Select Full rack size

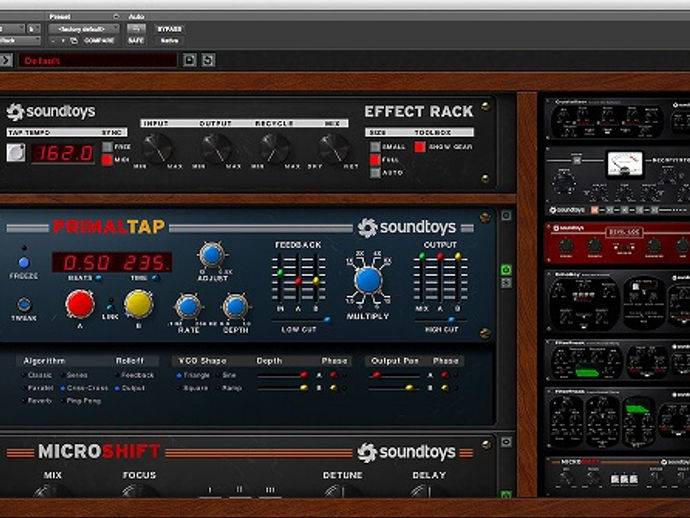click(x=375, y=160)
